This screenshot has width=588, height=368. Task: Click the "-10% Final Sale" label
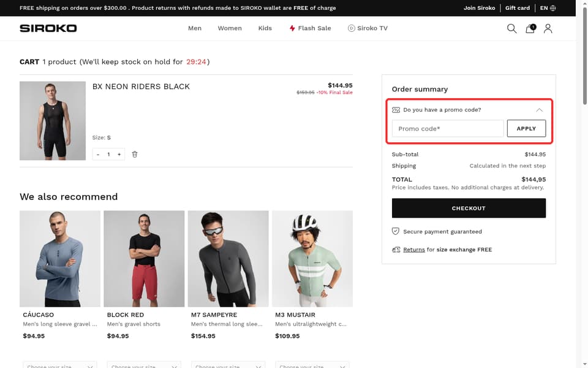point(334,93)
